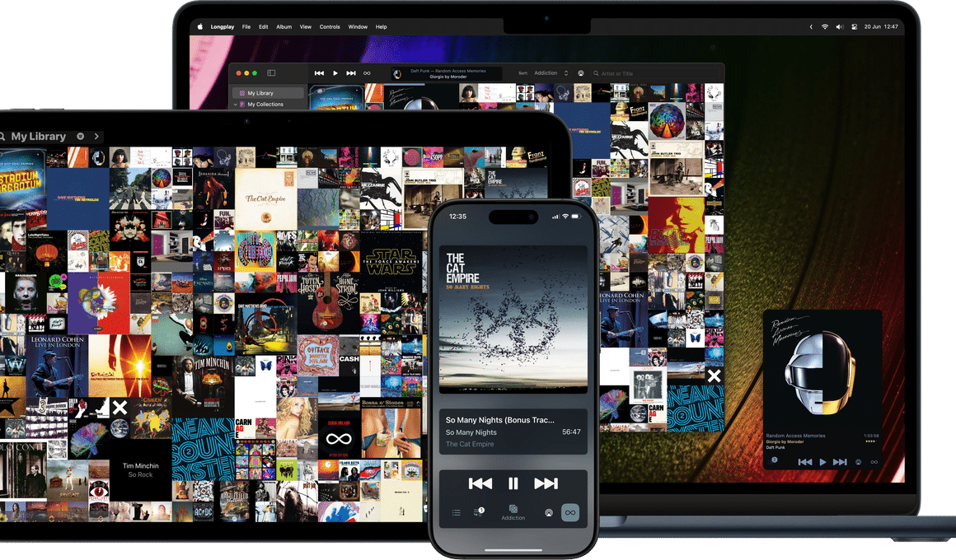Tap the My Library title on iPad

pos(39,137)
